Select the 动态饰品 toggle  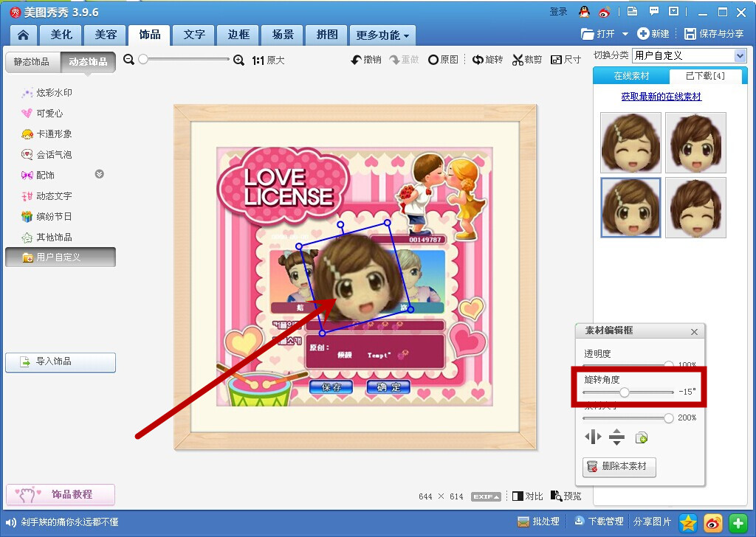[89, 62]
